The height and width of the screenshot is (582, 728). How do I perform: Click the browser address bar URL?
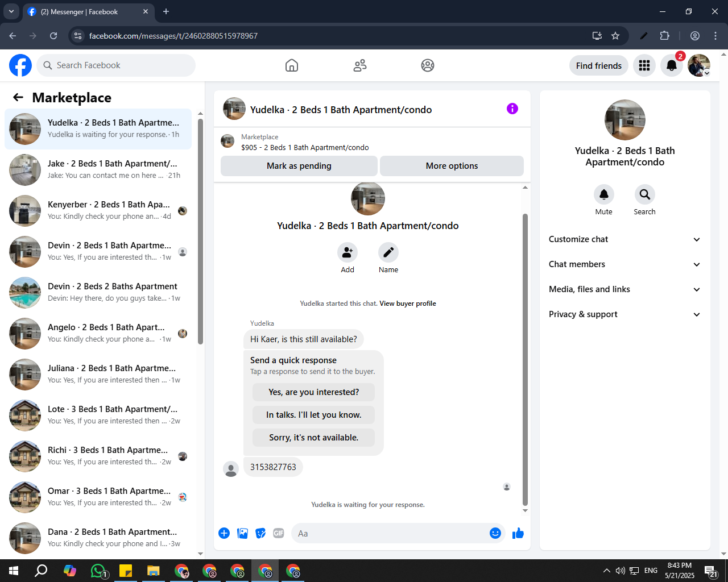pos(173,36)
